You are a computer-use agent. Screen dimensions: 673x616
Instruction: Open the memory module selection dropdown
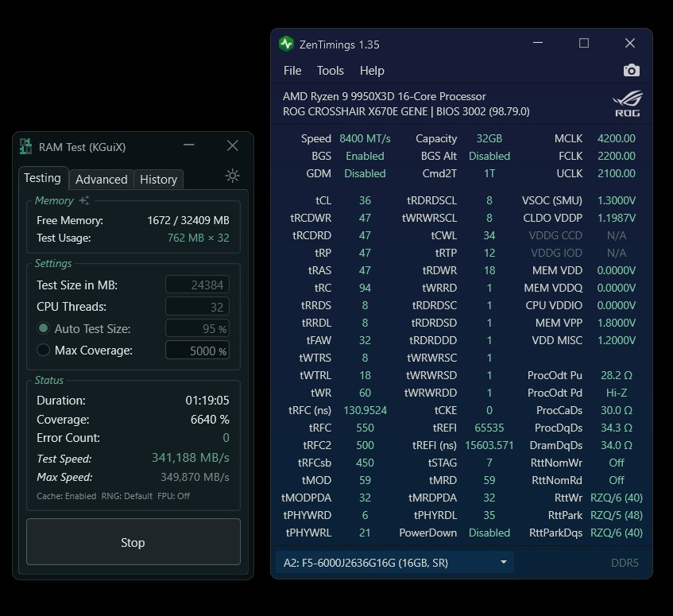tap(394, 562)
